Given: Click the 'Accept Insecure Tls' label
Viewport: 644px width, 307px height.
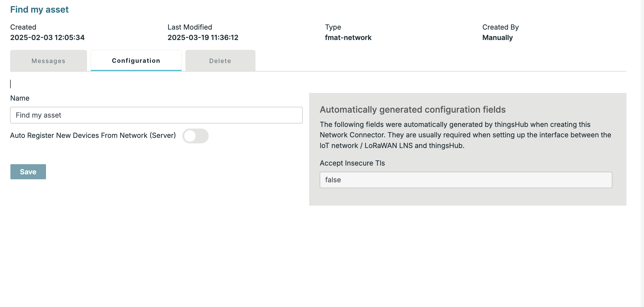Looking at the screenshot, I should (352, 163).
